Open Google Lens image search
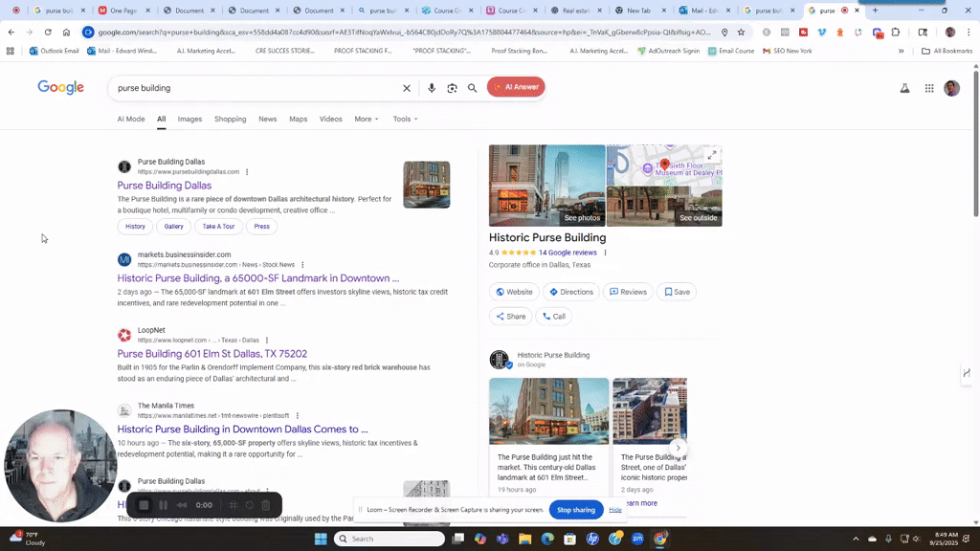Viewport: 980px width, 551px height. coord(452,88)
